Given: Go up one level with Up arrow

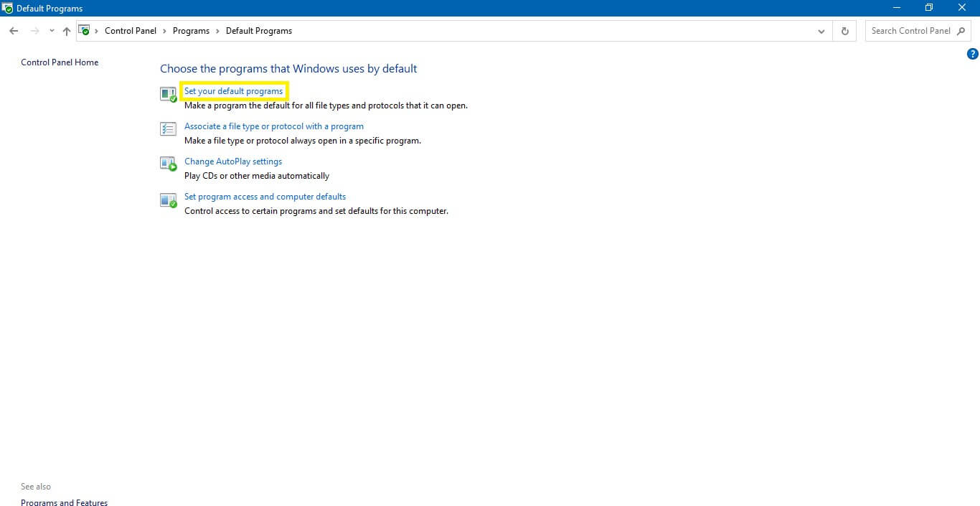Looking at the screenshot, I should (67, 31).
